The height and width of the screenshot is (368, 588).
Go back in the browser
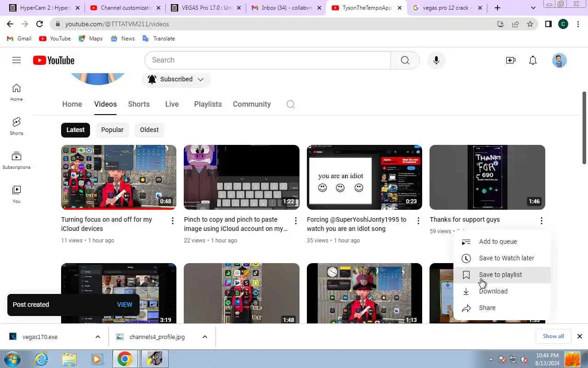[10, 24]
